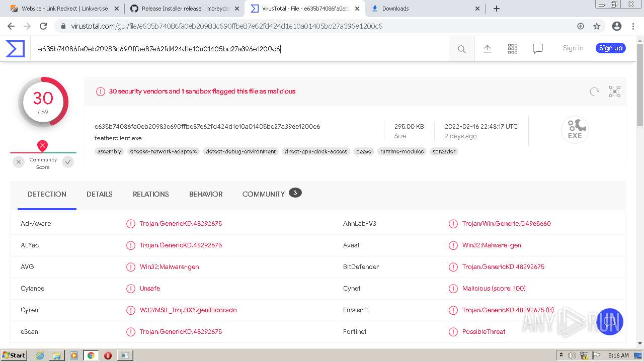Open Windows Explorer folder from taskbar
Viewport: 644px width, 362px height.
point(57,355)
